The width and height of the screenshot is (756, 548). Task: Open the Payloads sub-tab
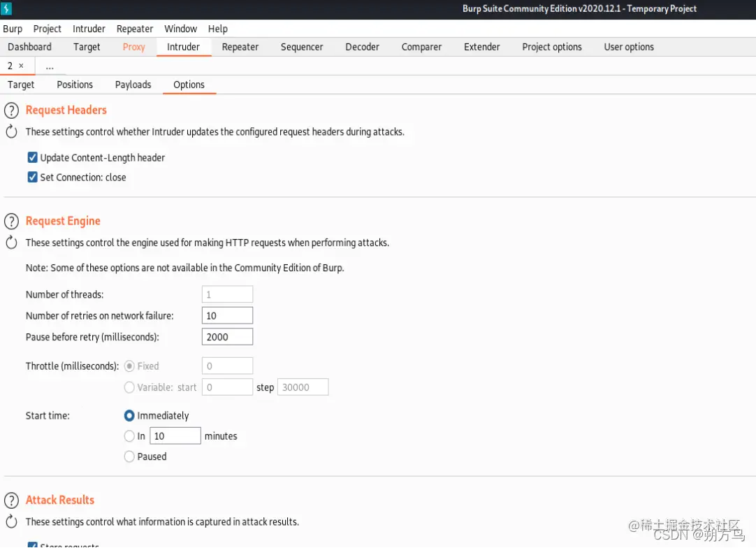point(133,85)
